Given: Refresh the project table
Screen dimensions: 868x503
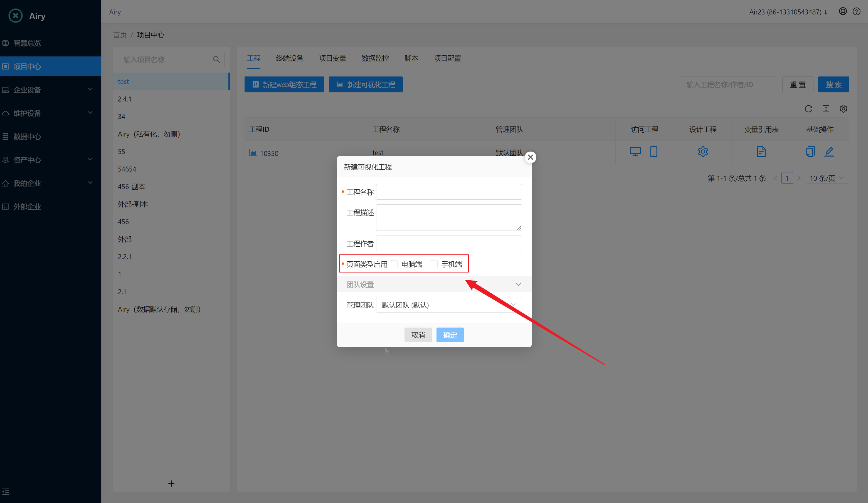Looking at the screenshot, I should (x=808, y=109).
